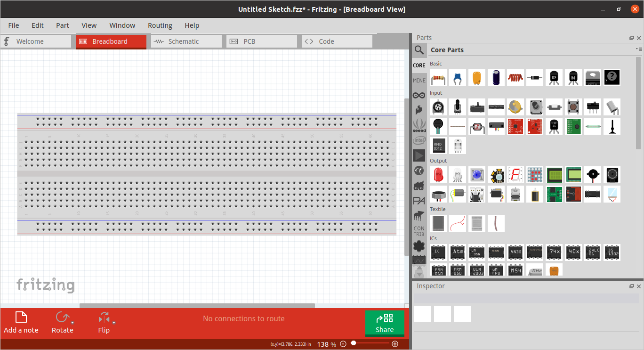Select the mystery part with question mark

612,78
